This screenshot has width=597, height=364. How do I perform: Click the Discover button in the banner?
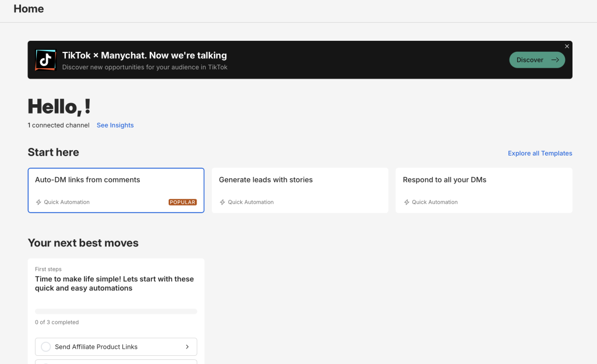point(537,60)
